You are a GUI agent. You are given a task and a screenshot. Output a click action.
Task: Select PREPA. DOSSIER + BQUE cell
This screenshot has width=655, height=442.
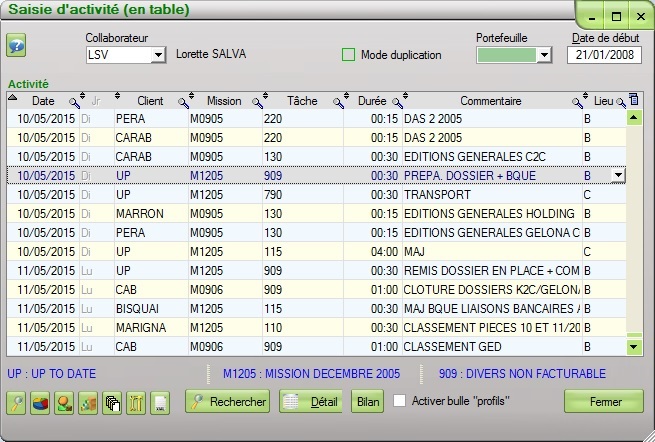(x=492, y=175)
